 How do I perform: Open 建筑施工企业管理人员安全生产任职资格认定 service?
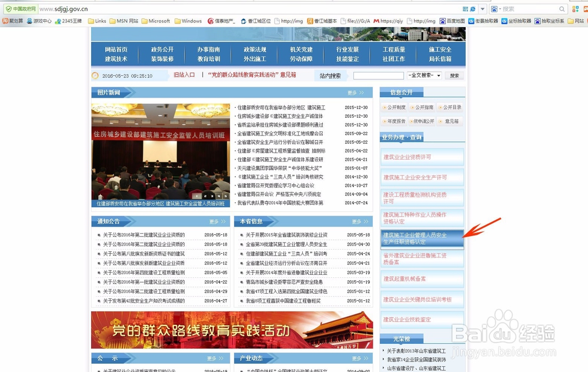click(x=422, y=239)
